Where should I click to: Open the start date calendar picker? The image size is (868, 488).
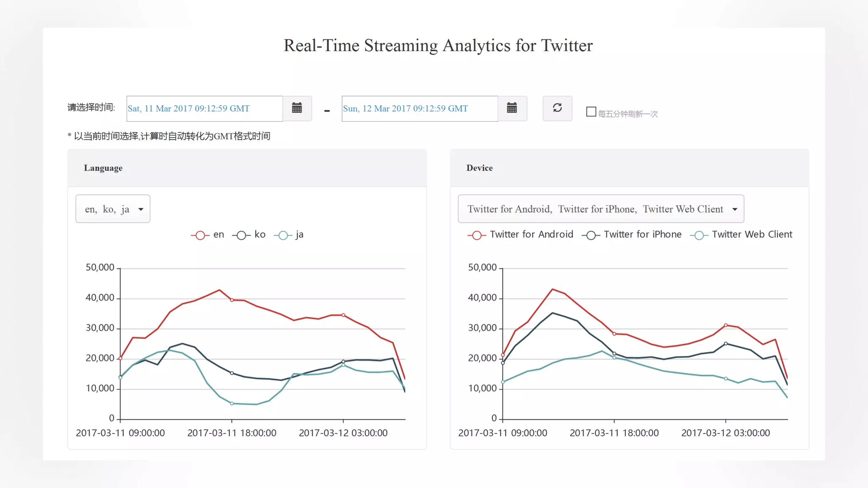click(297, 108)
